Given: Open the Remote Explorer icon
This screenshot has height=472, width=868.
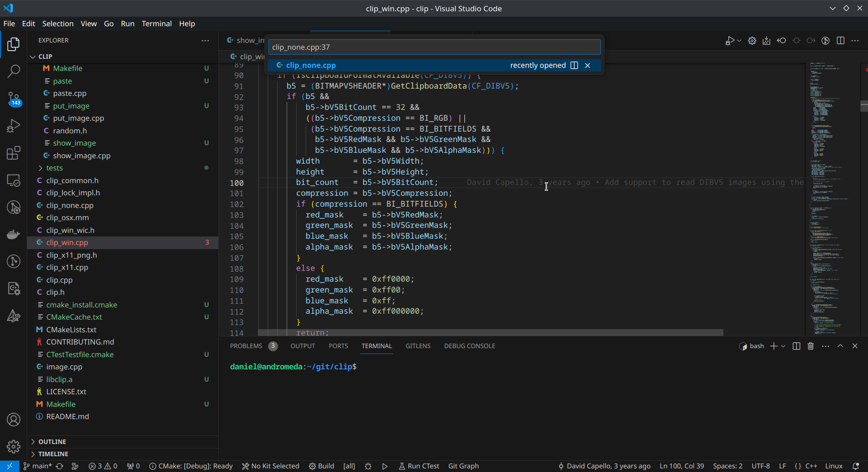Looking at the screenshot, I should pos(14,180).
